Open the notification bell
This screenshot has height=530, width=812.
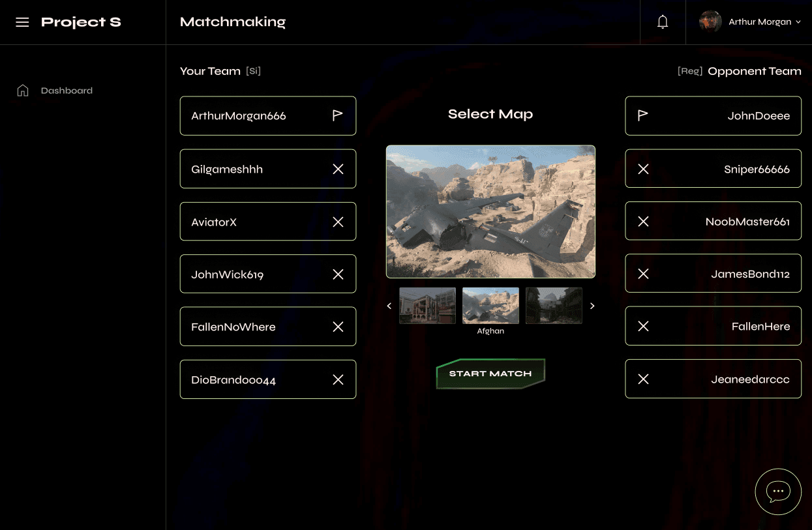tap(663, 22)
